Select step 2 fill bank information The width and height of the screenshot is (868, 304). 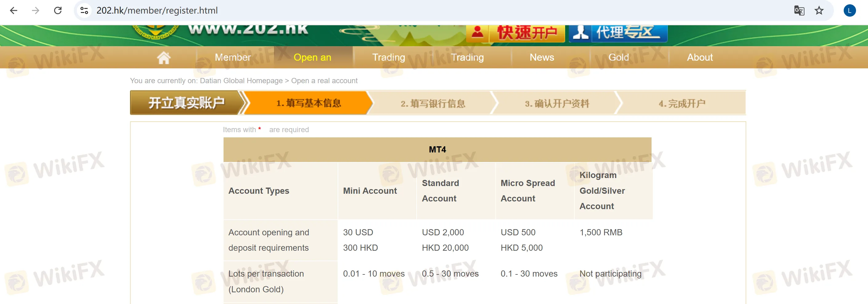[x=433, y=103]
